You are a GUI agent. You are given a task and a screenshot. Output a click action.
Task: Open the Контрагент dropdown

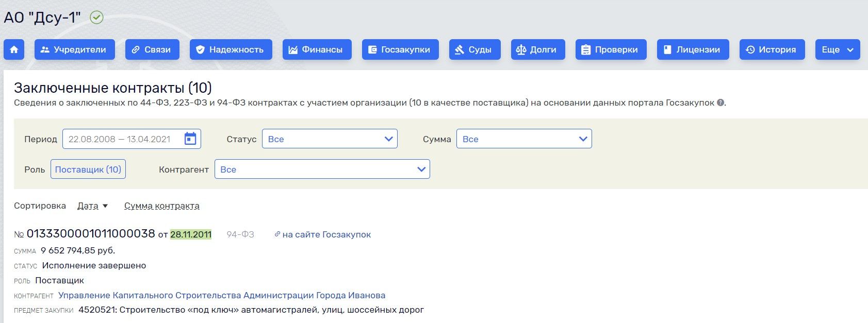click(x=322, y=169)
